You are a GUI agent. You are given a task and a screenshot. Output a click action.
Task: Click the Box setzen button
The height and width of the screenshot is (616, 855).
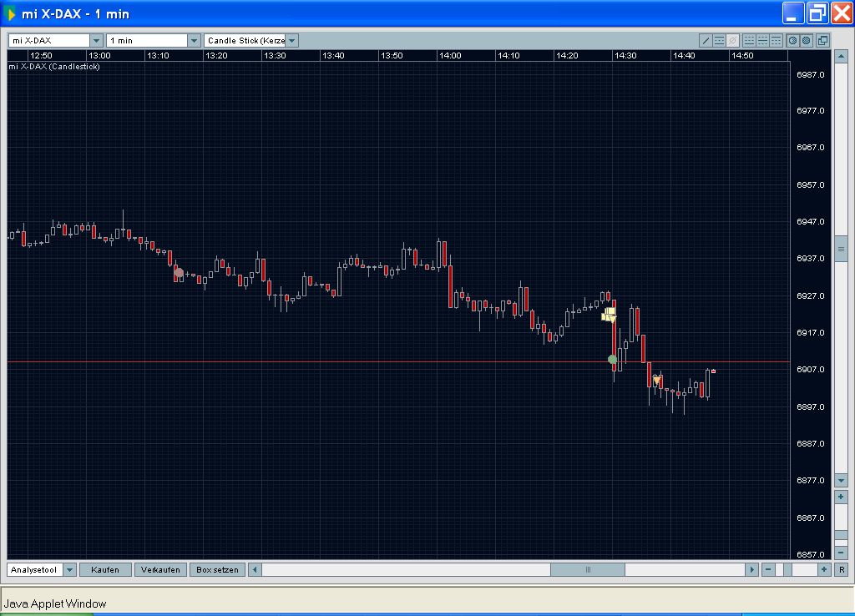[217, 569]
